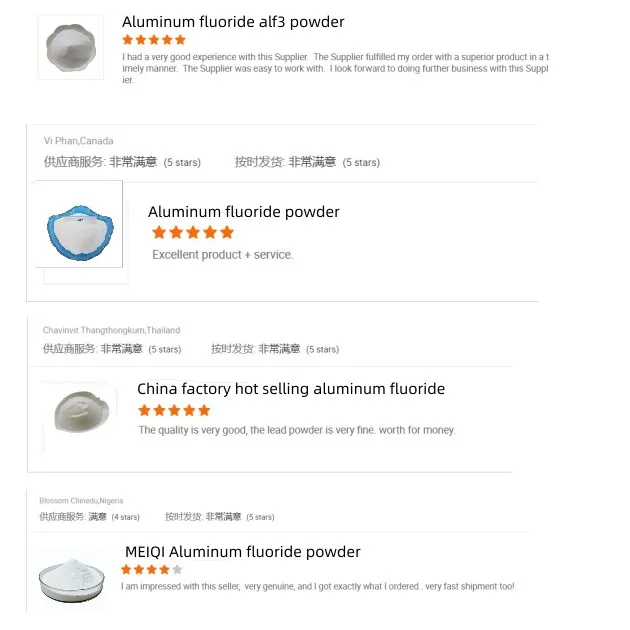Click the 供应商服务 rating under Vi Phan
This screenshot has height=630, width=630.
(x=122, y=162)
